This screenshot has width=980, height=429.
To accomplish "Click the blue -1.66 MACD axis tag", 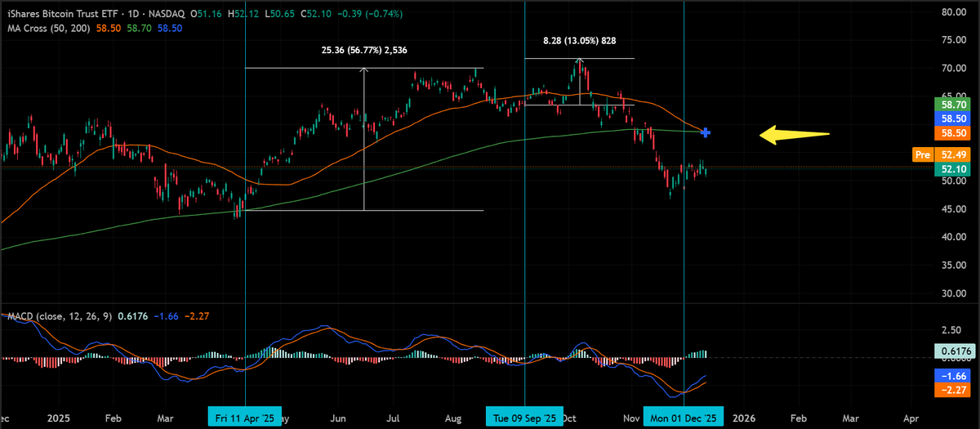I will pyautogui.click(x=951, y=375).
